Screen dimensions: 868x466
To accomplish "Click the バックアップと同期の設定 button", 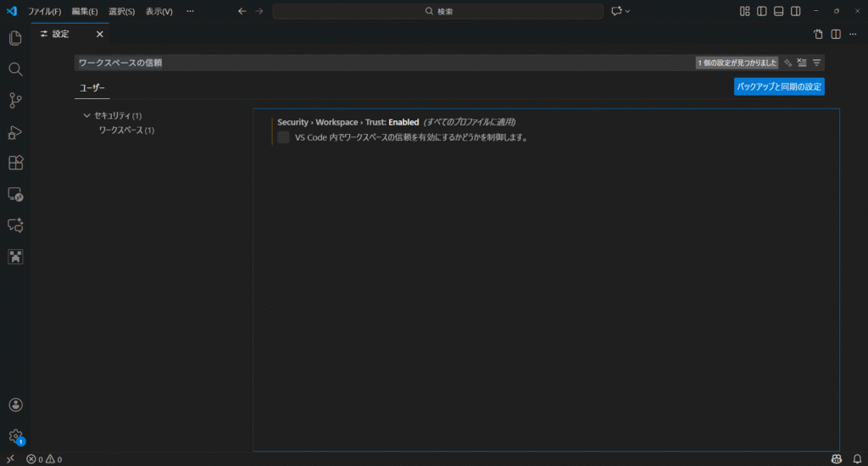I will point(778,86).
